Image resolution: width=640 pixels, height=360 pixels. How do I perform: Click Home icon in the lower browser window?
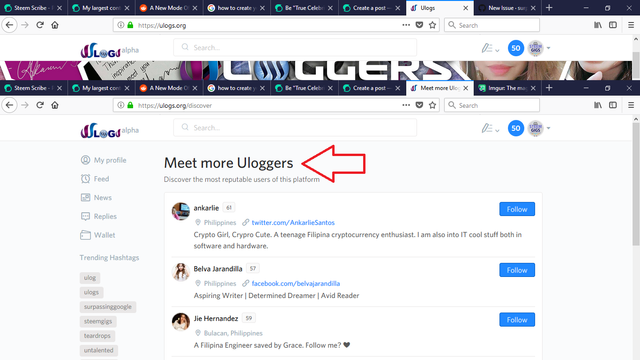coord(55,105)
